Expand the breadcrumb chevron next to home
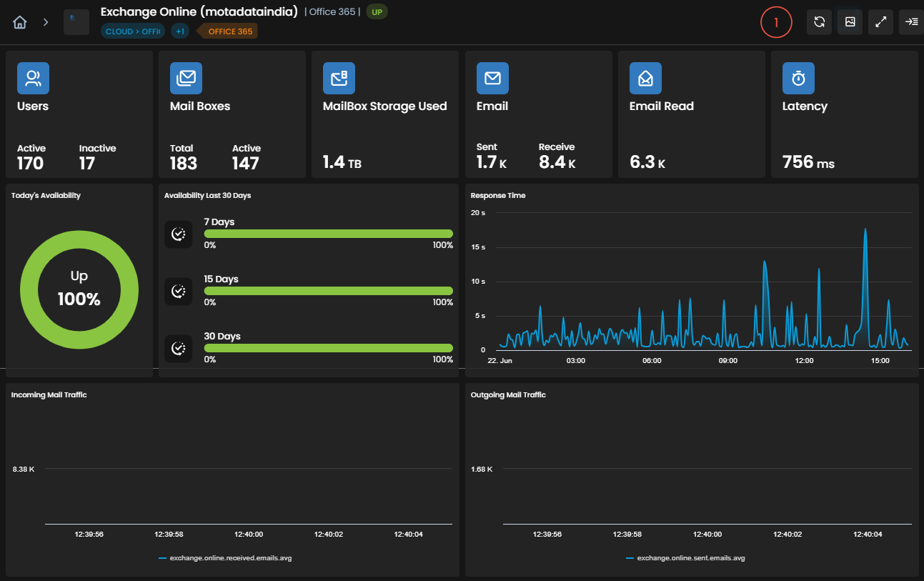Image resolution: width=924 pixels, height=581 pixels. coord(46,22)
